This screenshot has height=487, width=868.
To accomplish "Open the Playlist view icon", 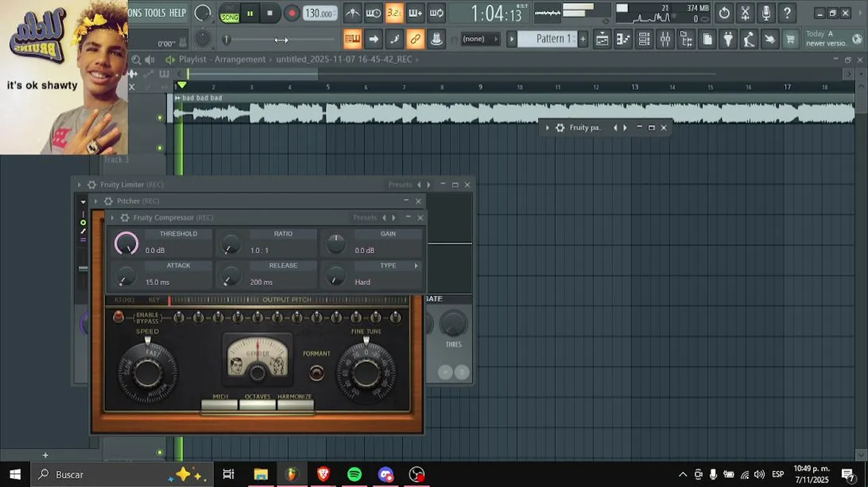I will (x=602, y=39).
